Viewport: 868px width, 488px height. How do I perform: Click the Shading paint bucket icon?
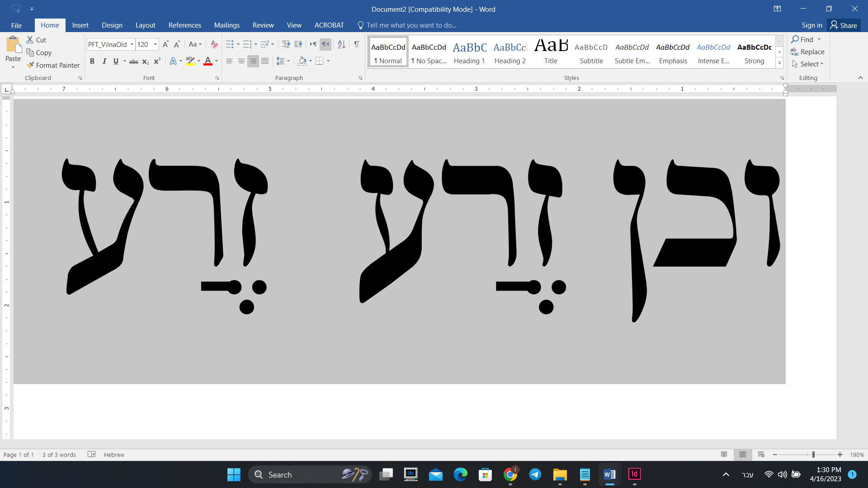point(302,61)
